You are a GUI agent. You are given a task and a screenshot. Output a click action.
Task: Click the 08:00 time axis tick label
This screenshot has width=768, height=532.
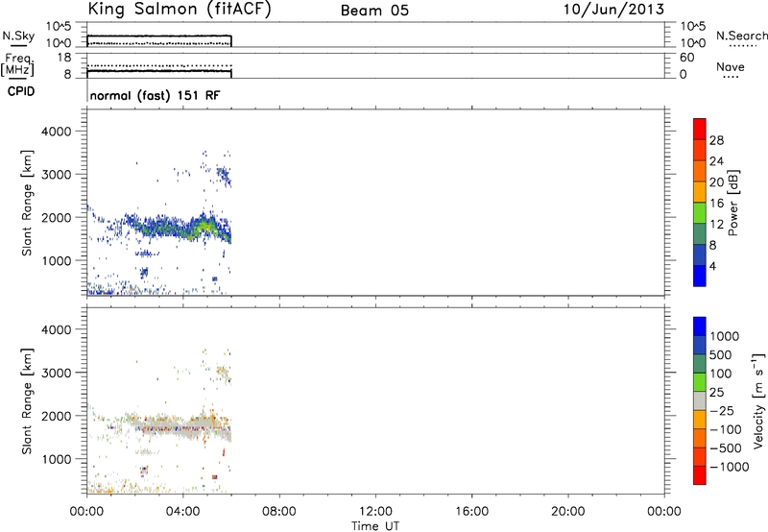279,512
